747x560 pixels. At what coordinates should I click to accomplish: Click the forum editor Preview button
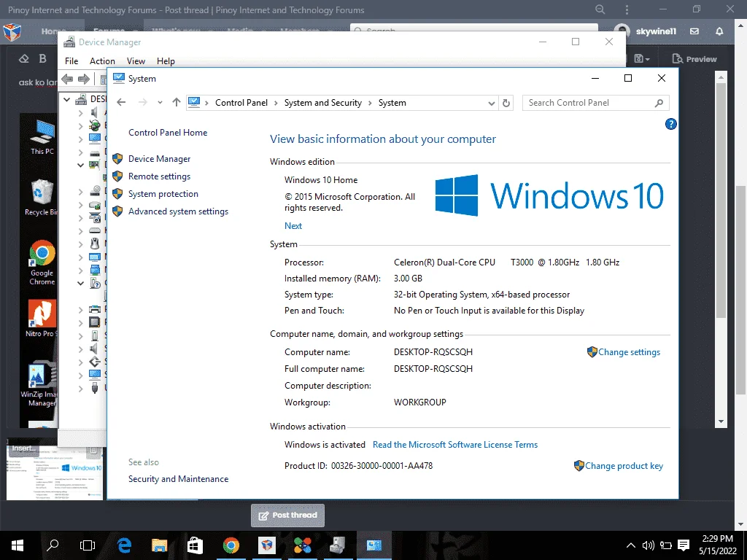click(x=694, y=59)
